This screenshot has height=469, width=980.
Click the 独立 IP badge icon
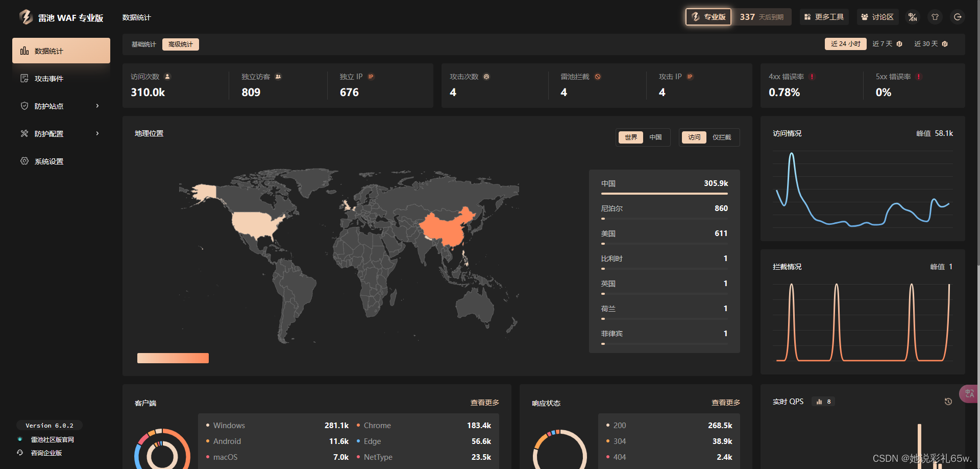pos(371,77)
